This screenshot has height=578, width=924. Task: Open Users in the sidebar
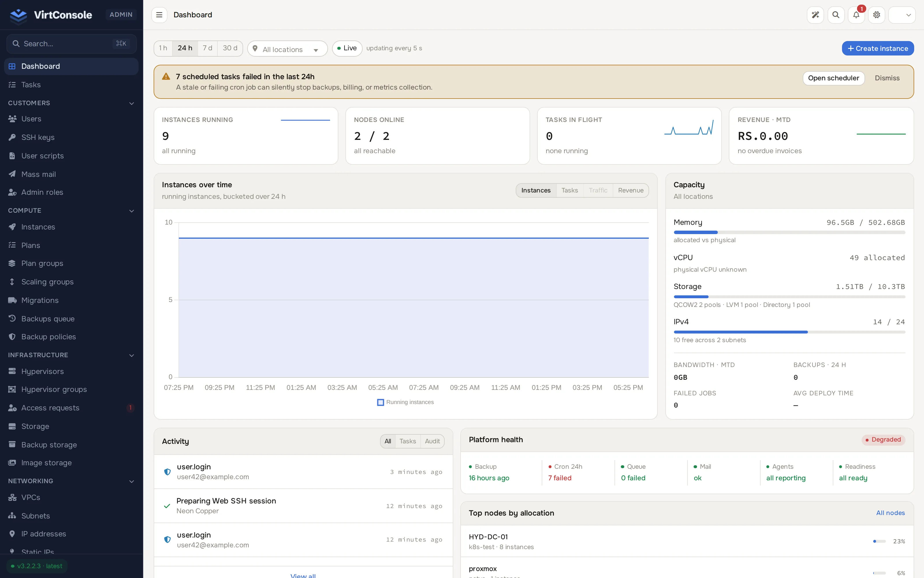71,119
